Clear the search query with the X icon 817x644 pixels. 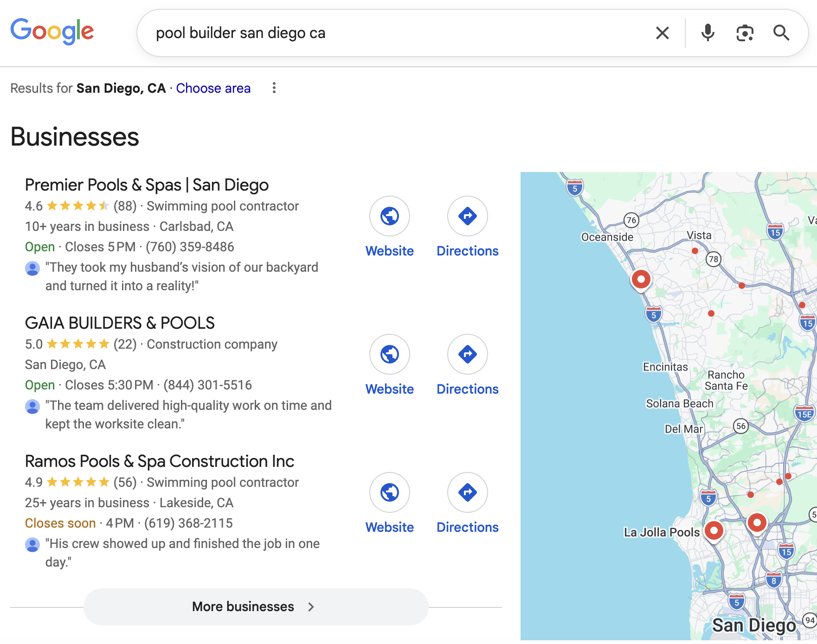coord(663,33)
